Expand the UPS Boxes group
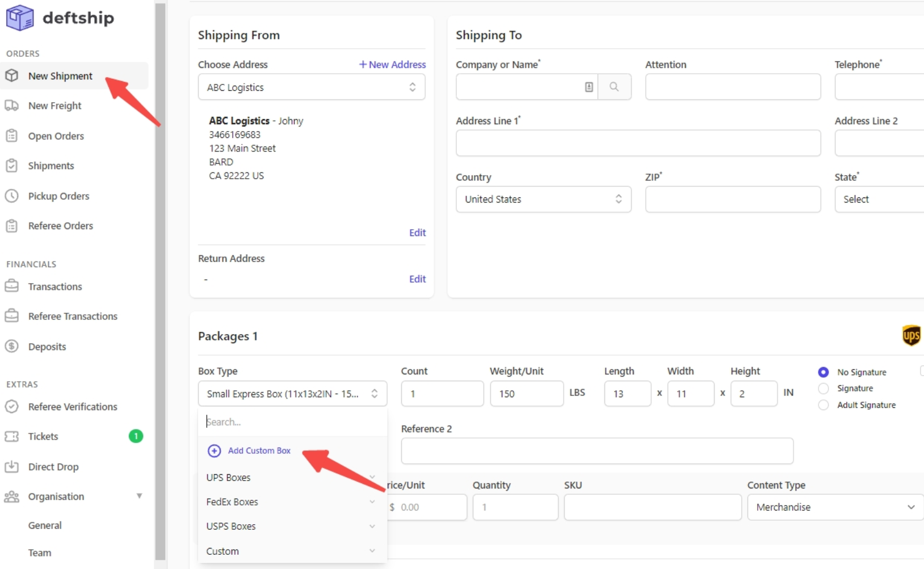924x569 pixels. [x=291, y=477]
